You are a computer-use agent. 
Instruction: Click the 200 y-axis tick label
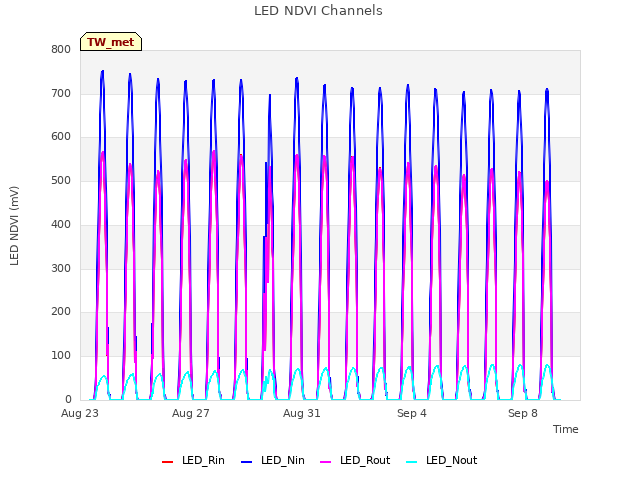click(x=61, y=312)
